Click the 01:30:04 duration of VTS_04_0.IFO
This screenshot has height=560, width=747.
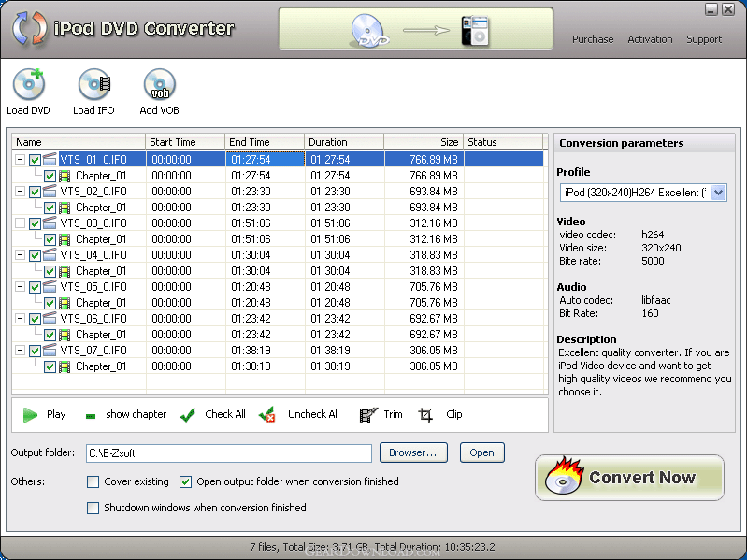(330, 255)
